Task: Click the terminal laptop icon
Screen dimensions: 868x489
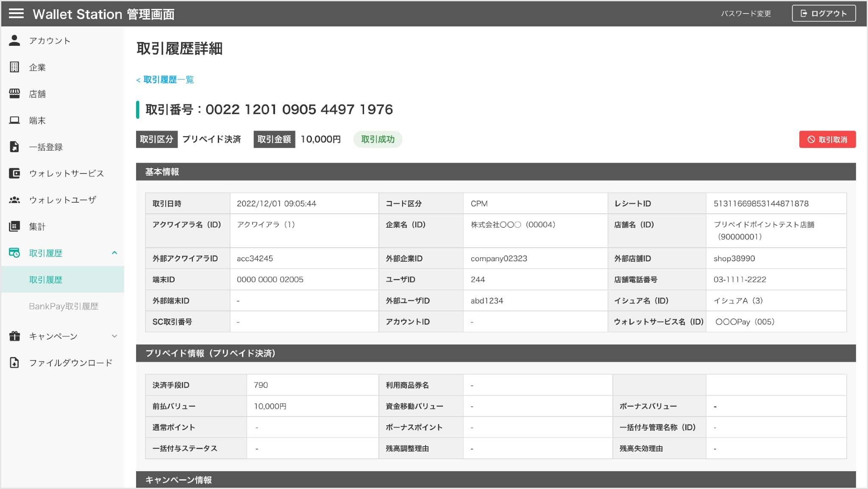Action: [14, 120]
